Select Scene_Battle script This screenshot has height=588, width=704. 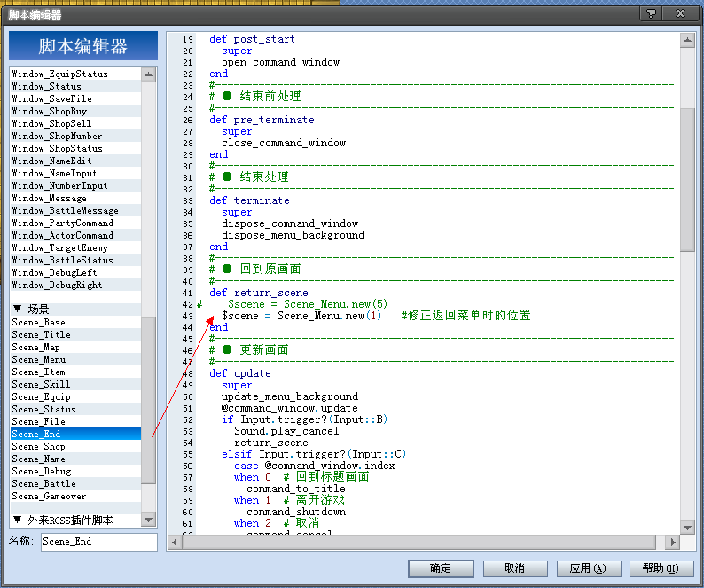tap(75, 483)
